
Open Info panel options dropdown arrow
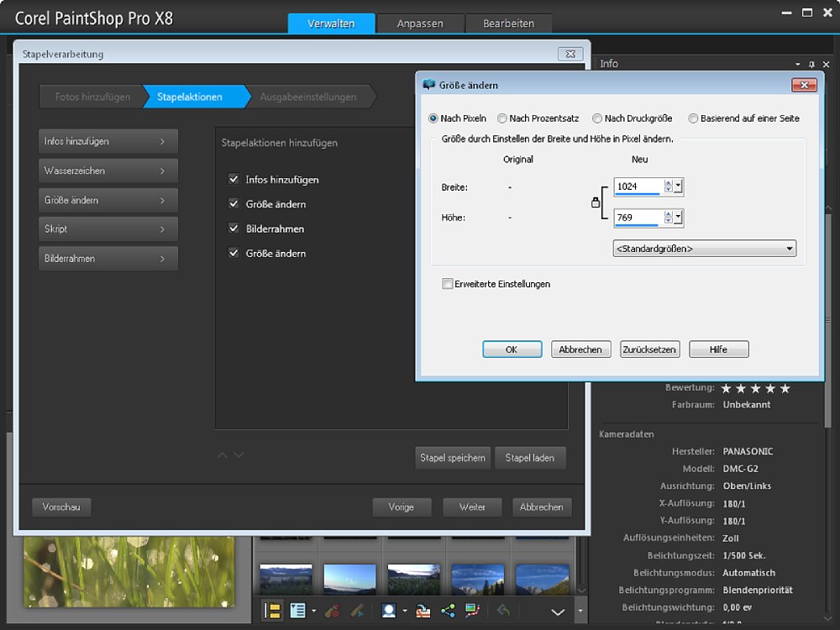[798, 65]
